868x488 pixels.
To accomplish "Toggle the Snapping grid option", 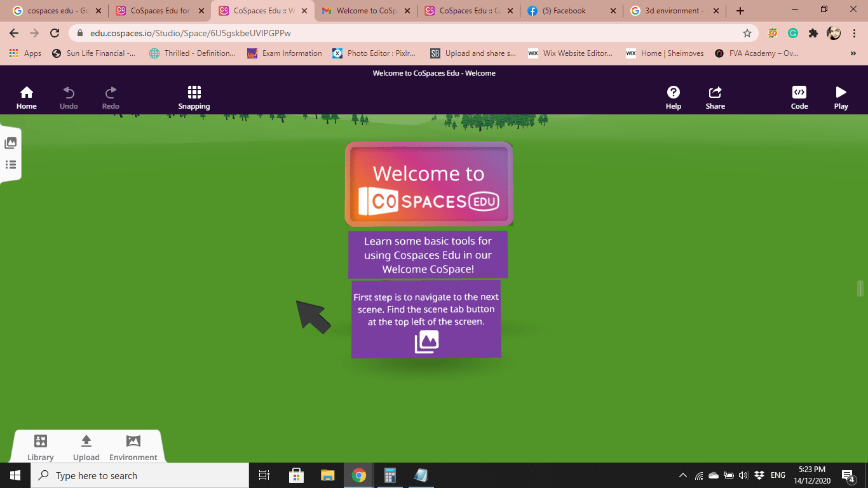I will point(194,98).
